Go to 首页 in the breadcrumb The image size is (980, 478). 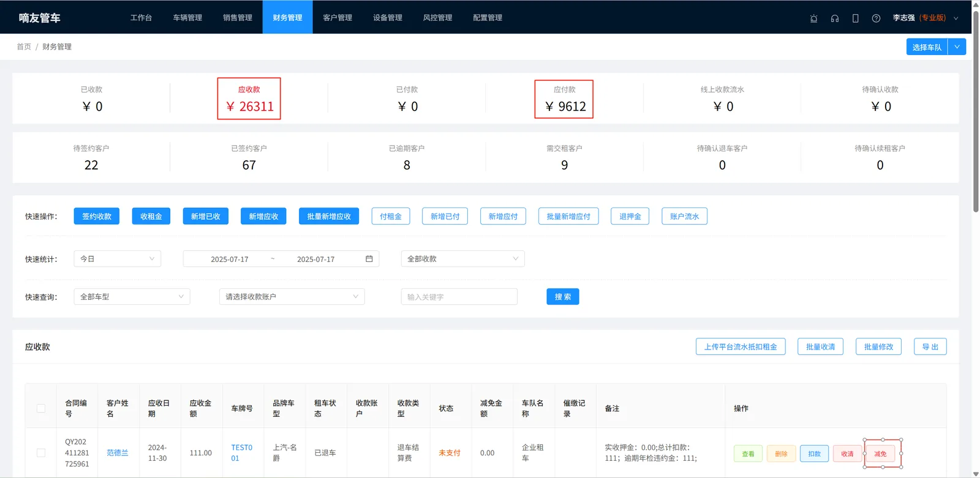[x=24, y=47]
